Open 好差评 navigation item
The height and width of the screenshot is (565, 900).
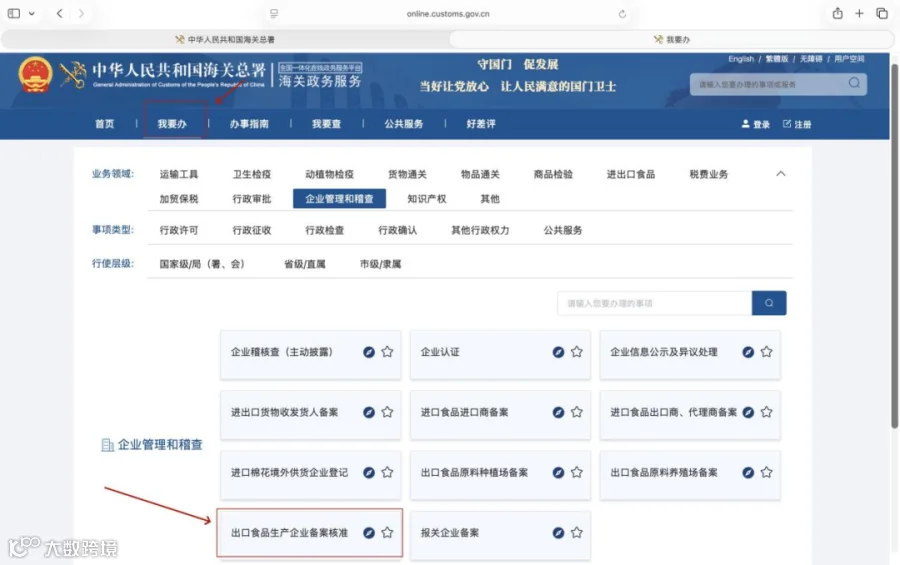pyautogui.click(x=481, y=124)
